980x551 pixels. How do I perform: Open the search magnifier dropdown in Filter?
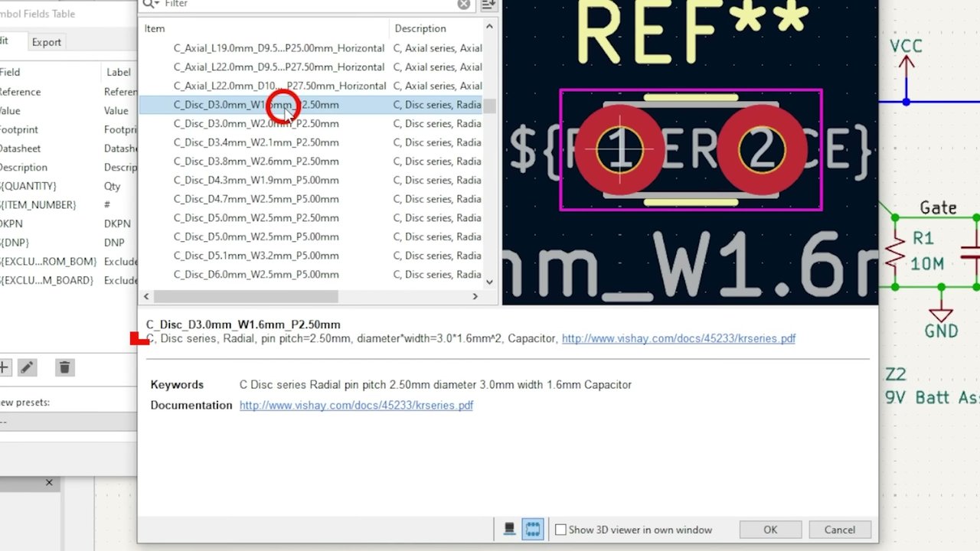pyautogui.click(x=152, y=4)
